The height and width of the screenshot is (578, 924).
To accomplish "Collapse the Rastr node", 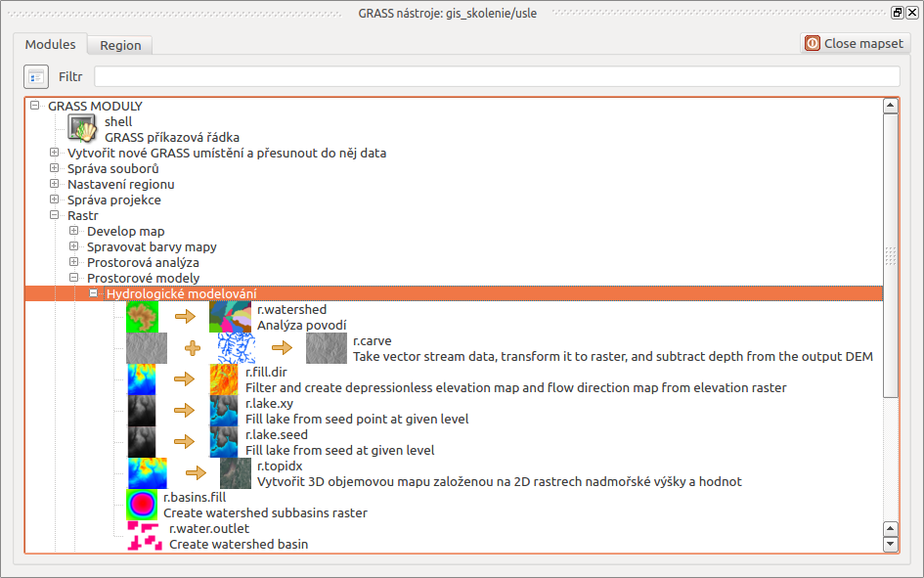I will (54, 215).
